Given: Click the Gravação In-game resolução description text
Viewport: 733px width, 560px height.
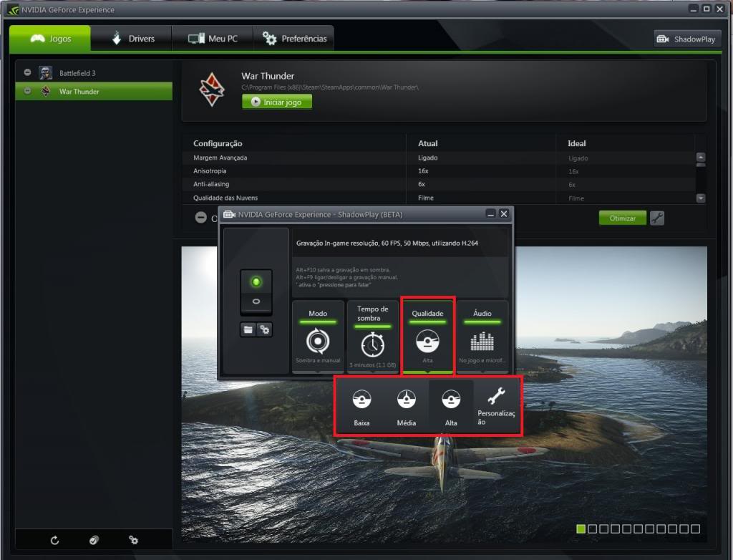Looking at the screenshot, I should tap(387, 243).
